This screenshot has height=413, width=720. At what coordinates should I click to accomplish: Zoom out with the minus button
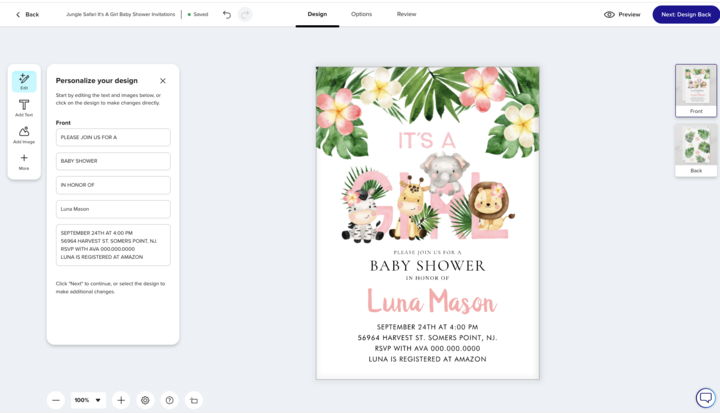point(56,400)
